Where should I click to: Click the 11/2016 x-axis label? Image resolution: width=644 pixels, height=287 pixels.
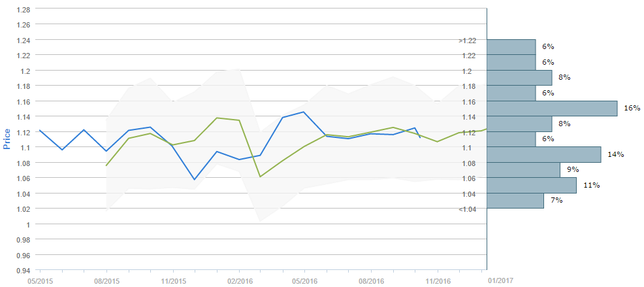tap(438, 280)
